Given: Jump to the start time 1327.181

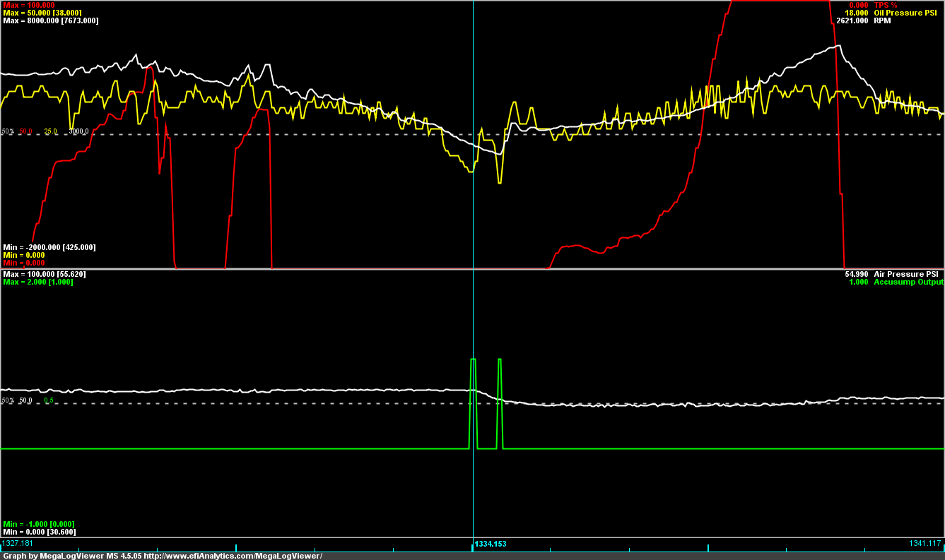Looking at the screenshot, I should click(18, 543).
